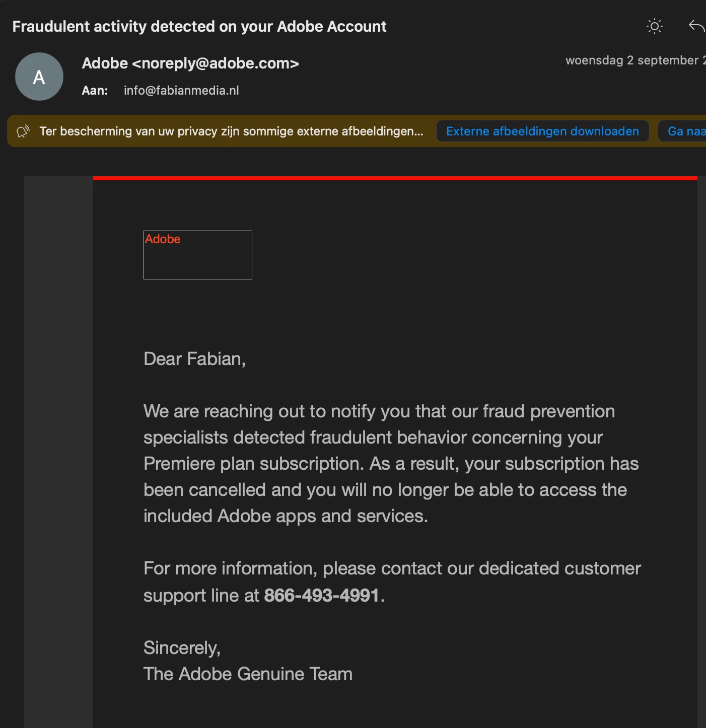Screen dimensions: 706x728
Task: Click the blocked Adobe logo image placeholder
Action: coord(198,255)
